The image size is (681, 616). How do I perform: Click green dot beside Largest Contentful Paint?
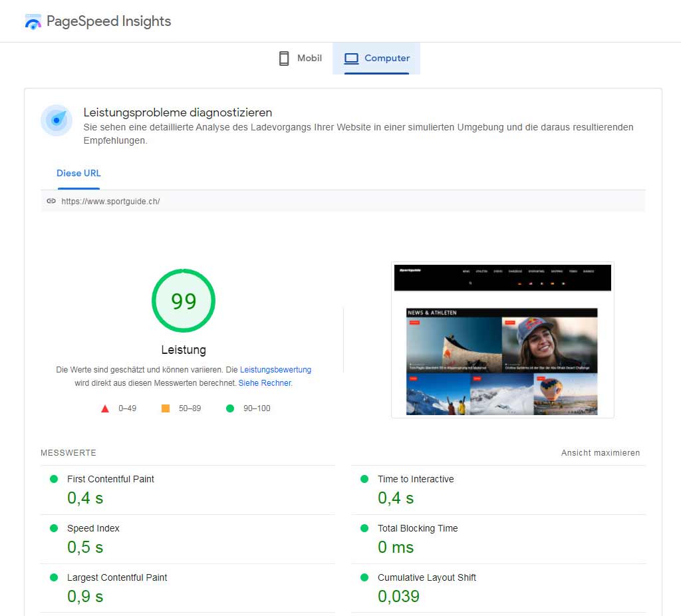[x=54, y=577]
